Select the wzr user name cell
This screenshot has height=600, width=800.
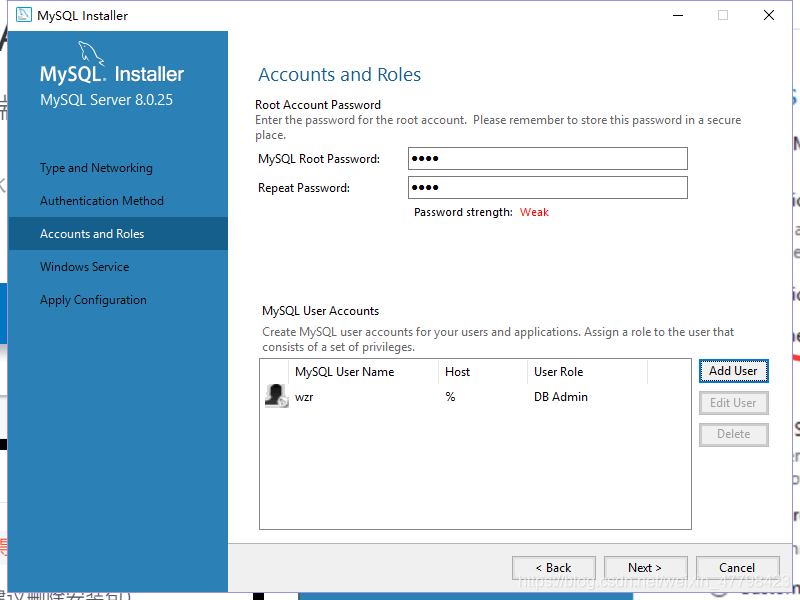304,397
